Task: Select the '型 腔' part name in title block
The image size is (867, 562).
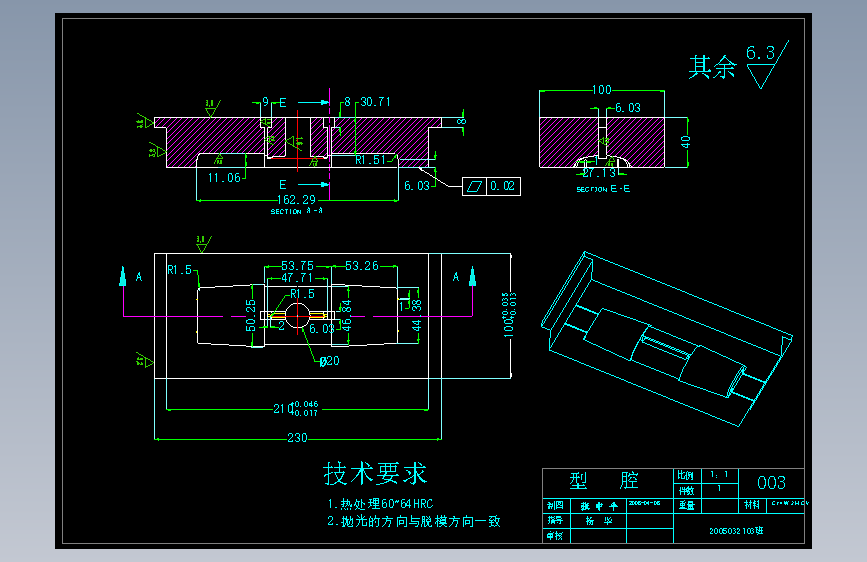Action: tap(604, 480)
